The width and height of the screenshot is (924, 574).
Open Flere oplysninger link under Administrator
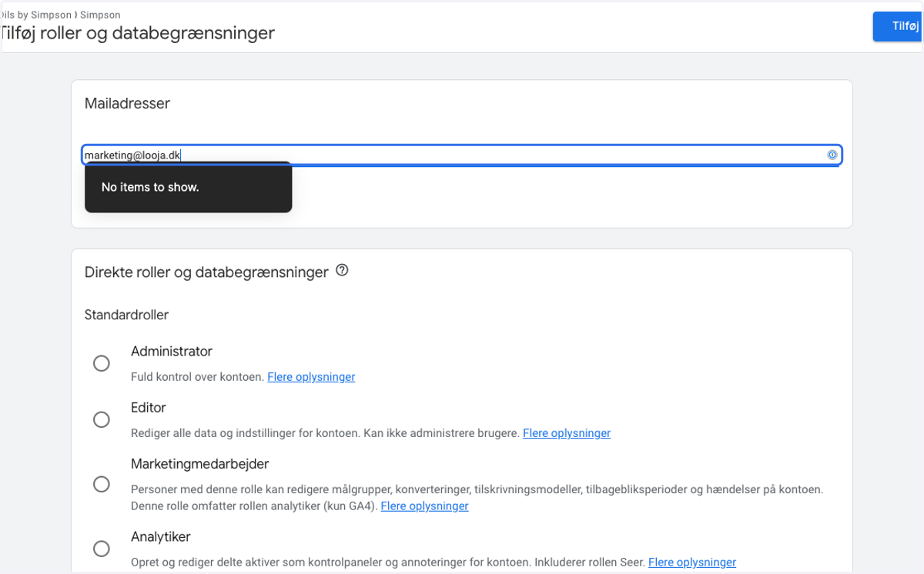click(x=311, y=377)
